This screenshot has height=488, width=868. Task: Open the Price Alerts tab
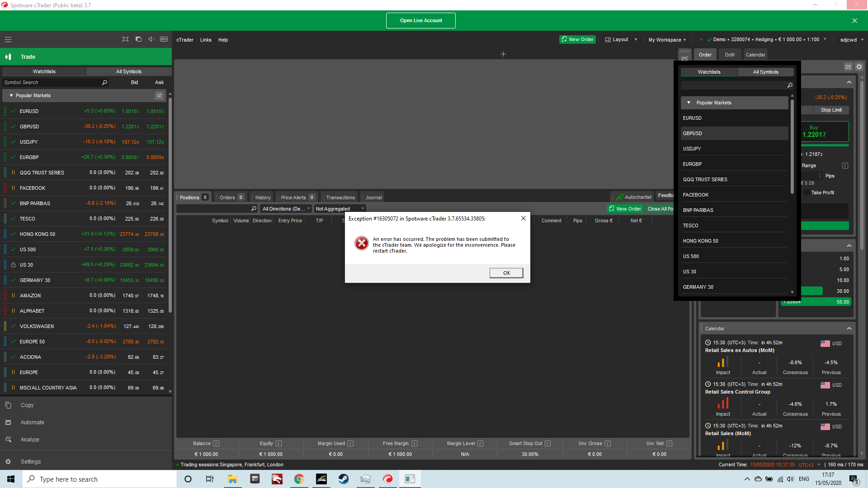tap(297, 197)
